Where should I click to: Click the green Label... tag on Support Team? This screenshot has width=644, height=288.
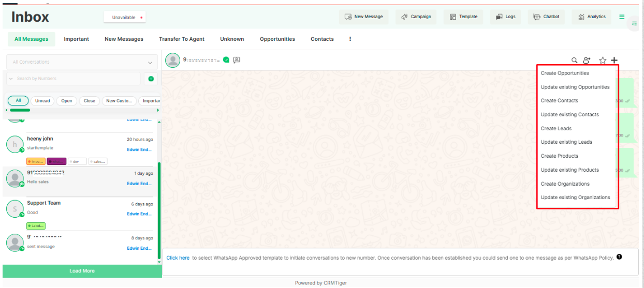click(36, 226)
